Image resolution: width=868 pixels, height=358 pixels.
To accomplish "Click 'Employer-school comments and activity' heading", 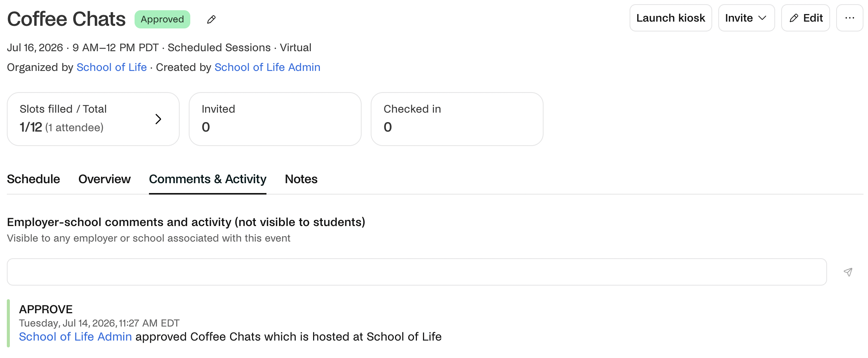I will point(186,222).
